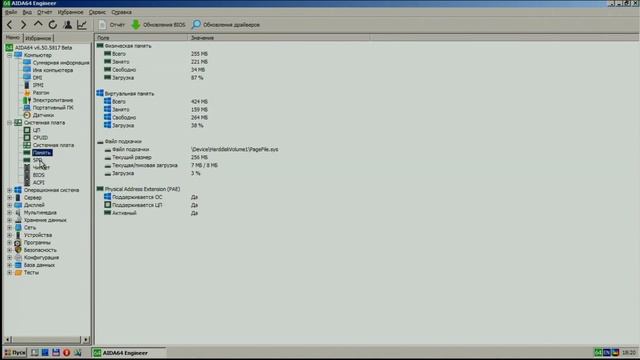Click the Электропитание battery icon
This screenshot has height=360, width=640.
(x=27, y=100)
